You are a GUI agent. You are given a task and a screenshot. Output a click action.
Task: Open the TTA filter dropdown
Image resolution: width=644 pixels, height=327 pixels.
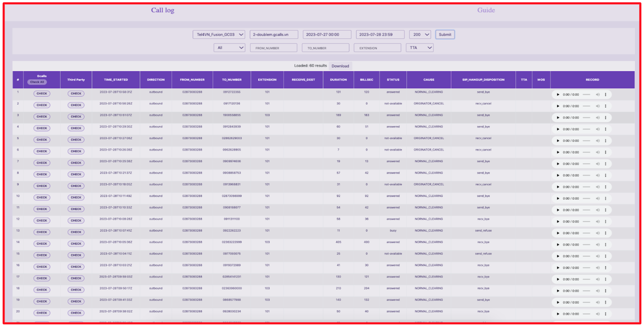[420, 48]
